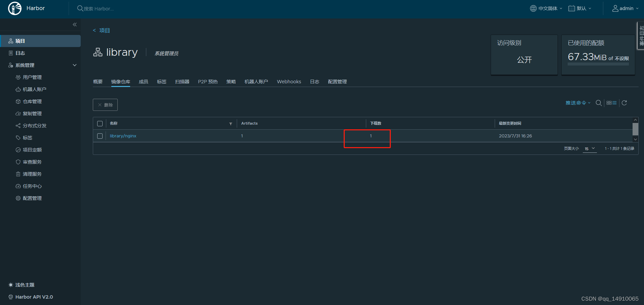Open the 默认 date format dropdown
The height and width of the screenshot is (305, 644).
click(x=580, y=8)
